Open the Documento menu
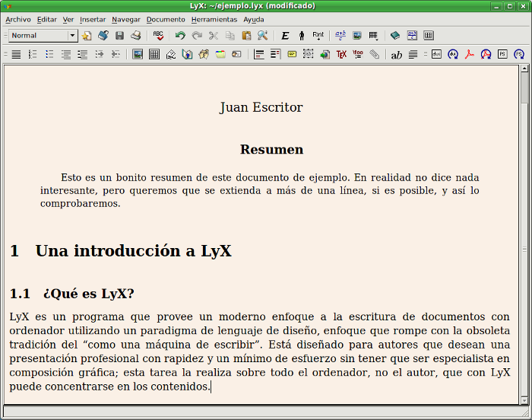This screenshot has width=532, height=420. [x=166, y=20]
